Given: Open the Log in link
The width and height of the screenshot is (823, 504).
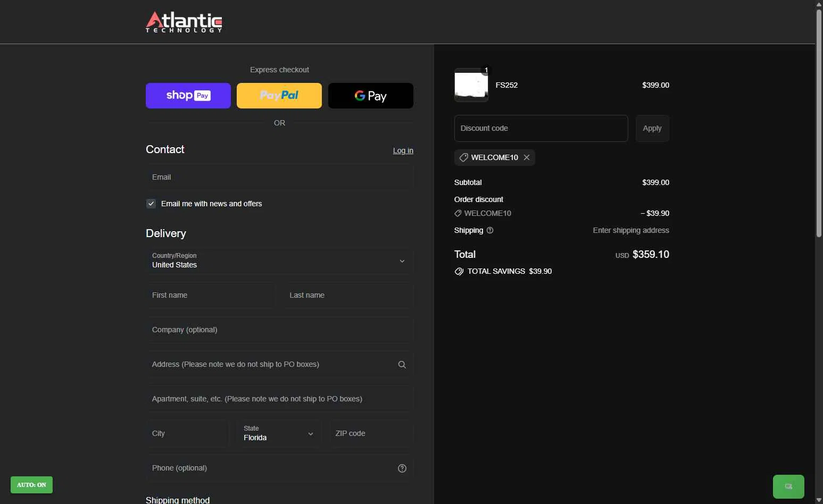Looking at the screenshot, I should tap(403, 150).
